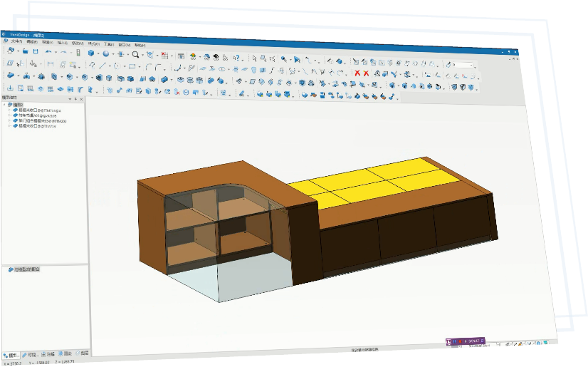The height and width of the screenshot is (367, 588).
Task: Click the first red X delete icon
Action: [357, 73]
